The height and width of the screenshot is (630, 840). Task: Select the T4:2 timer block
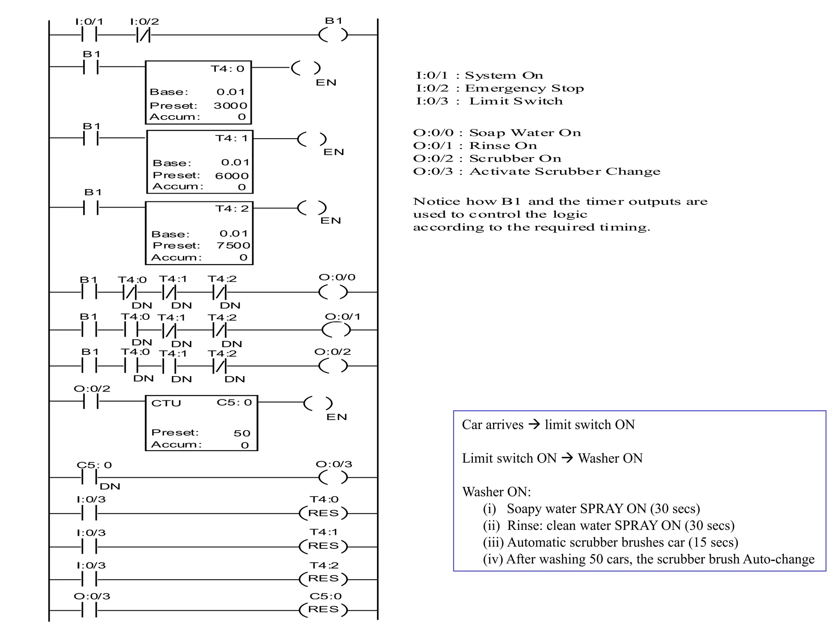[x=199, y=233]
